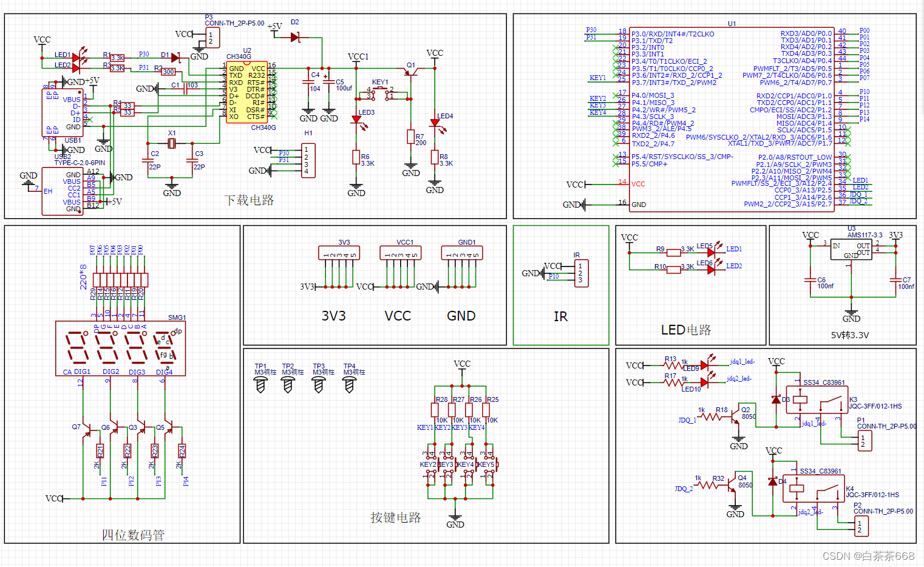Select the Q5 transistor in display circuit
This screenshot has width=924, height=567.
click(168, 428)
